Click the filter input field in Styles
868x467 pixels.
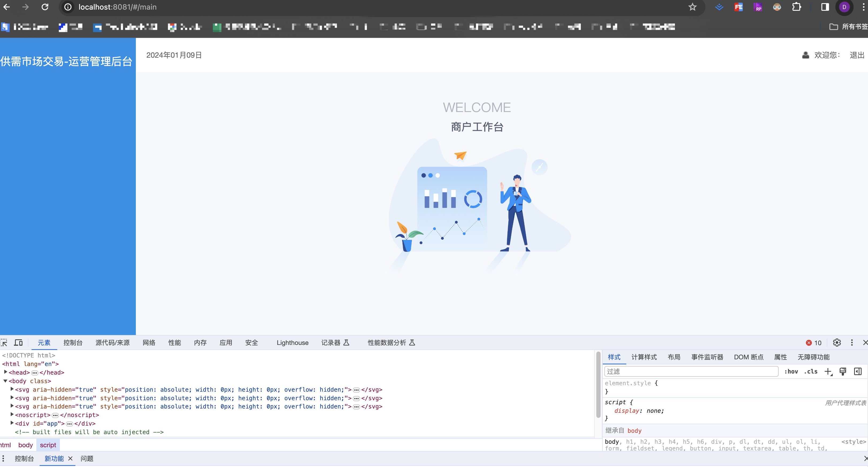click(x=690, y=371)
